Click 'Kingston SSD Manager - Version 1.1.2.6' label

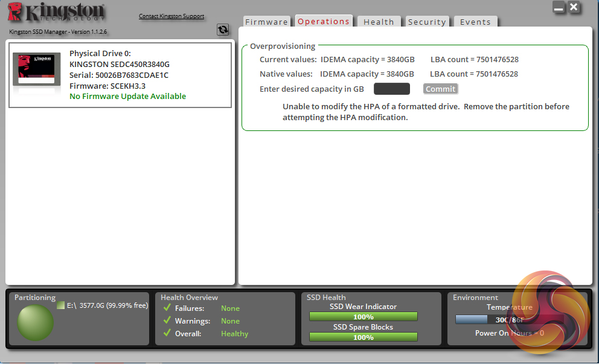[58, 32]
